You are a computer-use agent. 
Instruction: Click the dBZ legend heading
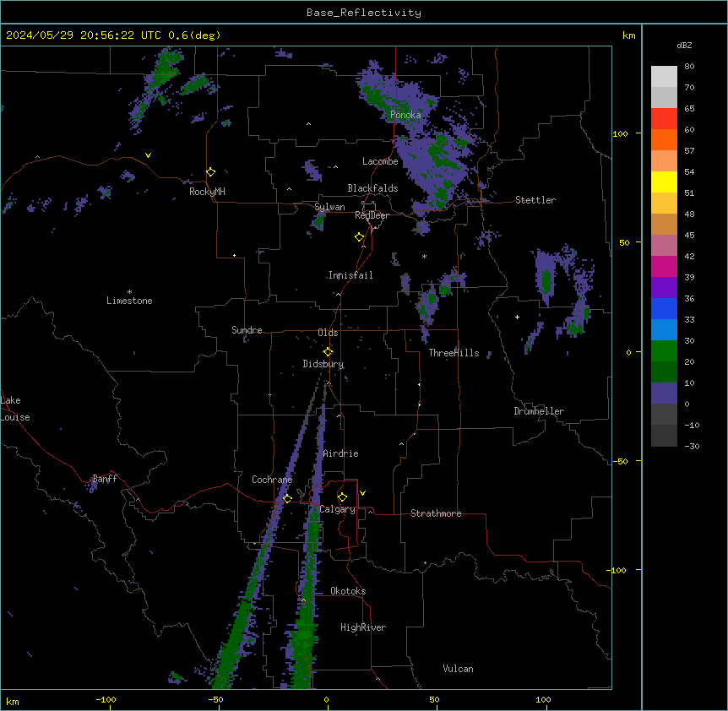(684, 46)
